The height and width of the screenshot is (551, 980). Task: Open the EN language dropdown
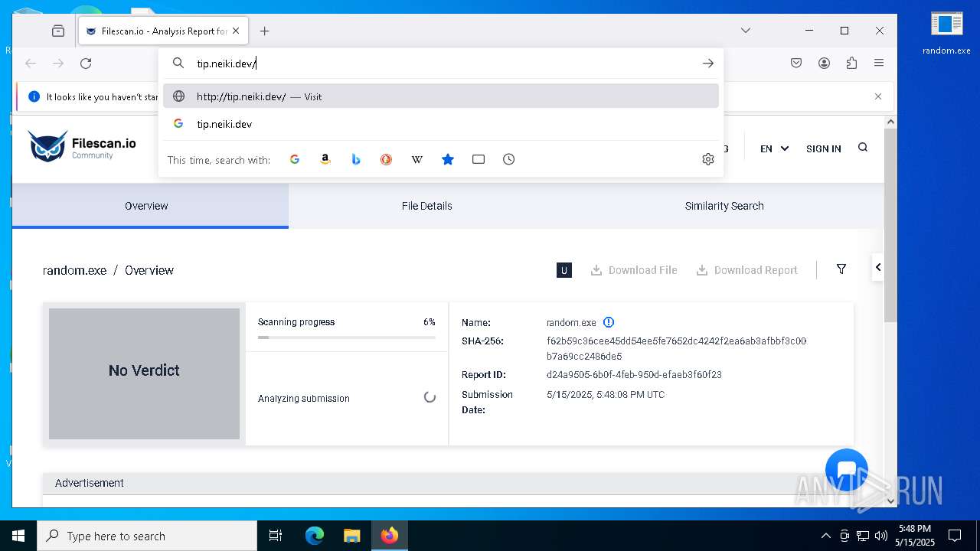(774, 148)
